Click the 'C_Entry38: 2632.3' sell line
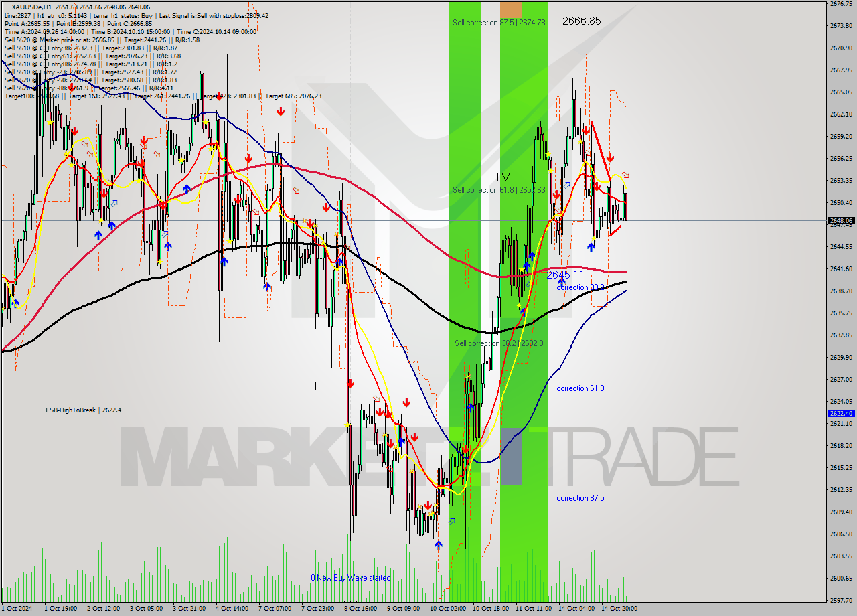 (91, 48)
